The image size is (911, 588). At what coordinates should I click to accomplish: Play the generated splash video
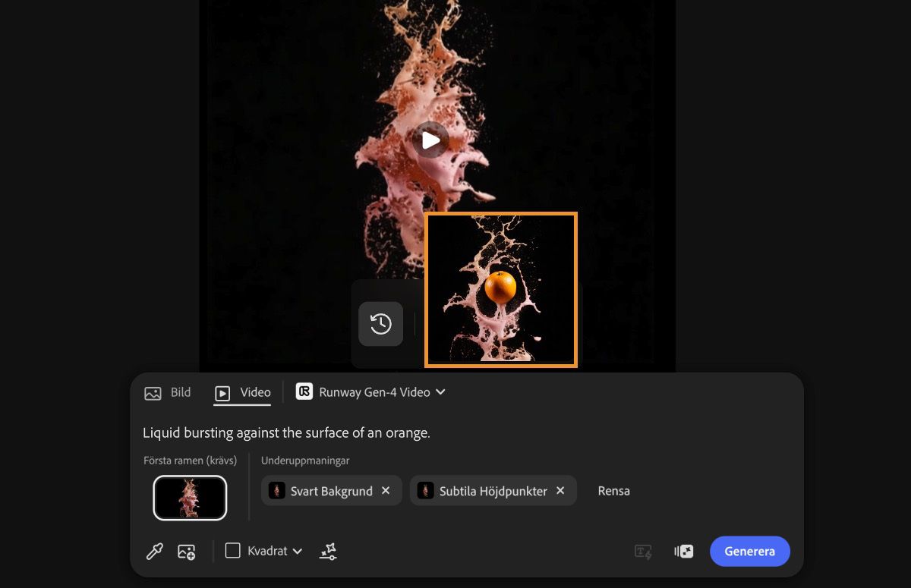pyautogui.click(x=430, y=140)
